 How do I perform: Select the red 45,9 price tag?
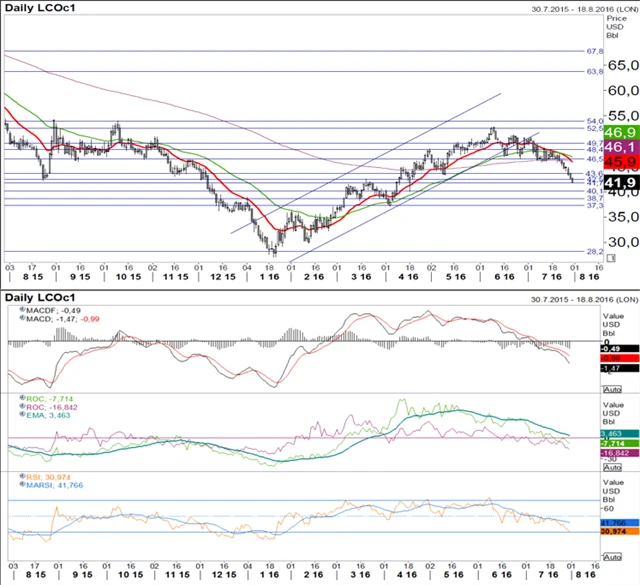click(x=620, y=161)
